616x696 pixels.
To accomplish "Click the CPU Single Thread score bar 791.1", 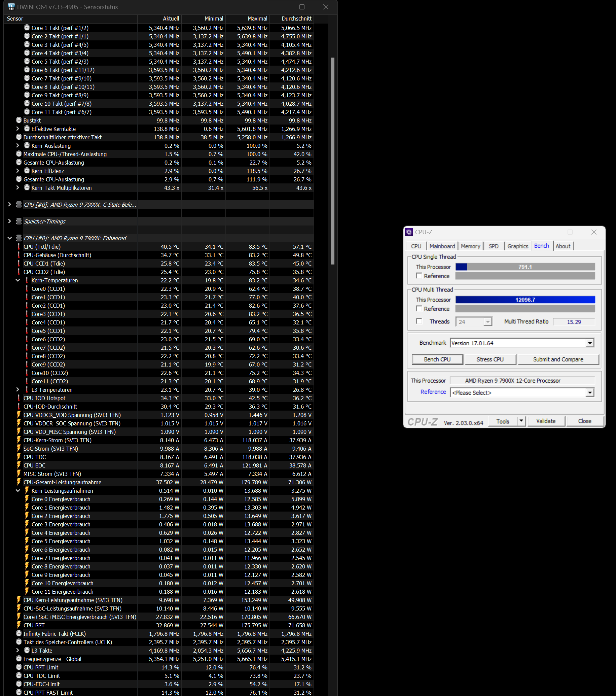I will coord(525,267).
